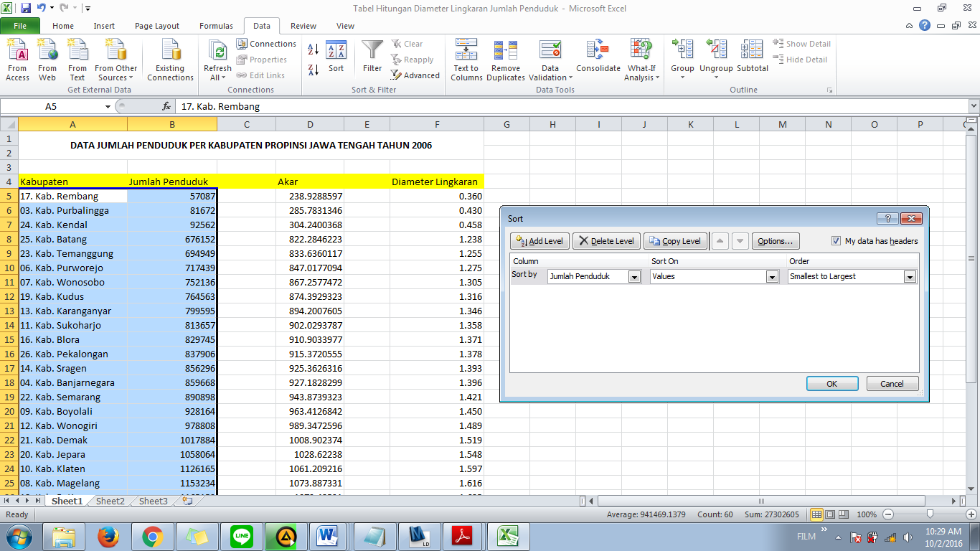Click the Insert Function fx icon
This screenshot has height=551, width=980.
(166, 106)
